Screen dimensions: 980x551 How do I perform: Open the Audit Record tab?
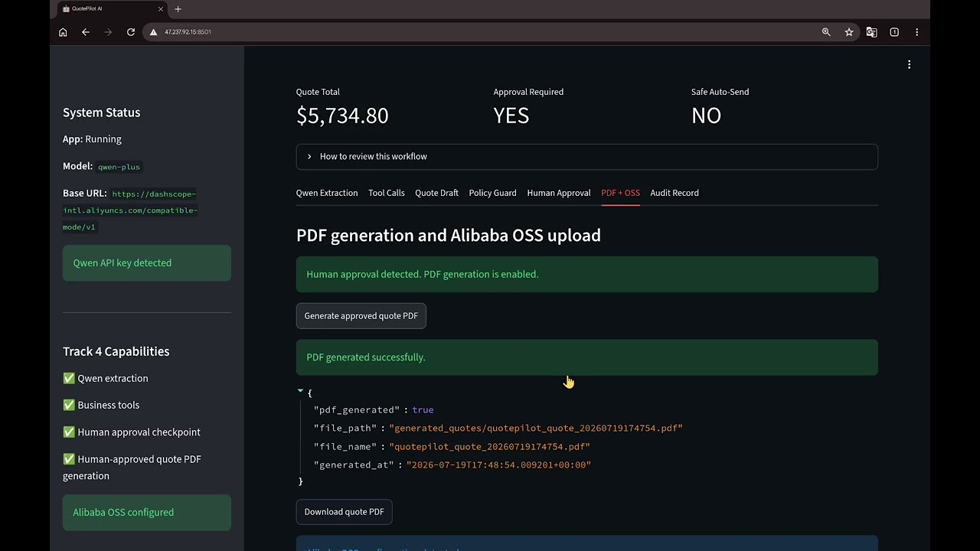point(674,193)
